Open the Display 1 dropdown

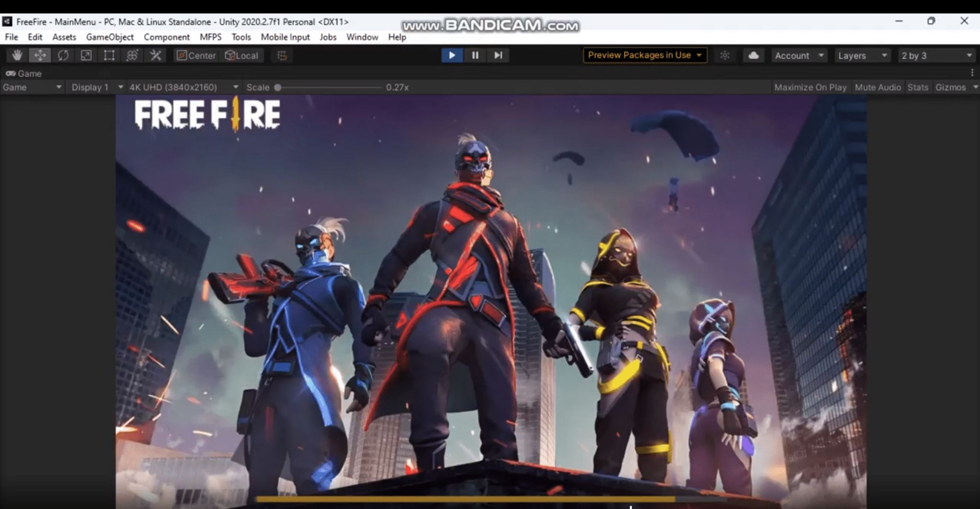coord(97,87)
